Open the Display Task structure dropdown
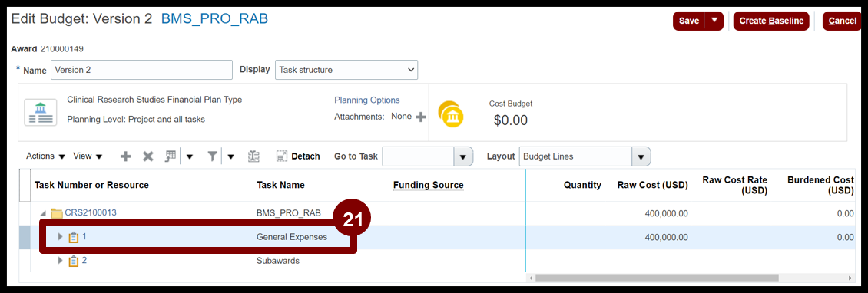868x293 pixels. pyautogui.click(x=346, y=71)
